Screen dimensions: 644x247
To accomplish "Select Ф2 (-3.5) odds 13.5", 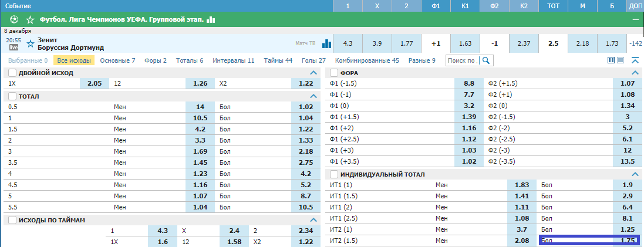I will pos(627,161).
